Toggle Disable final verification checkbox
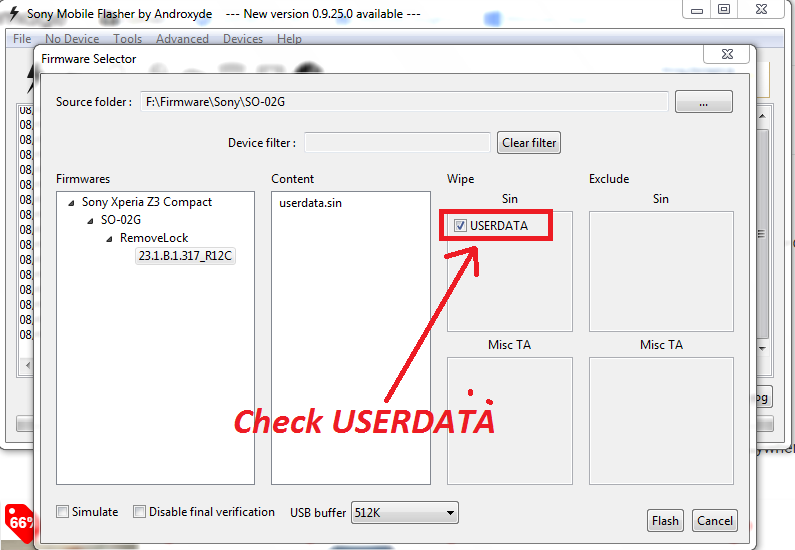Screen dimensions: 795x550 pos(139,511)
